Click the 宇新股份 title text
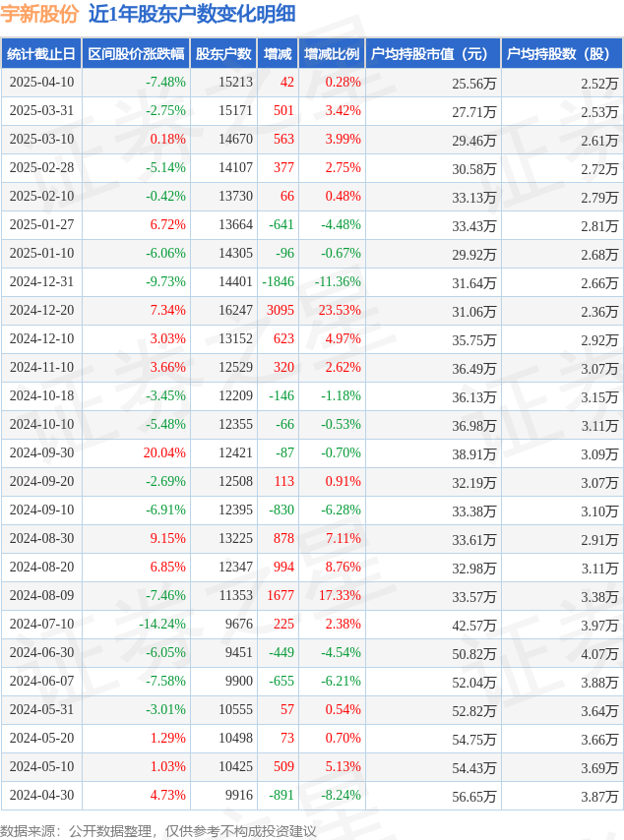 coord(39,14)
